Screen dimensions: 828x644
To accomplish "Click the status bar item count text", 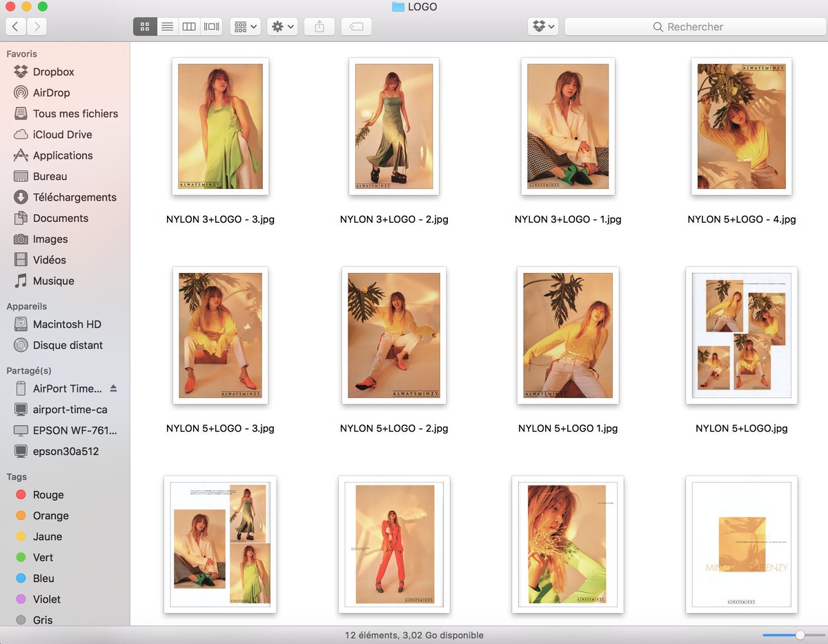I will point(414,635).
